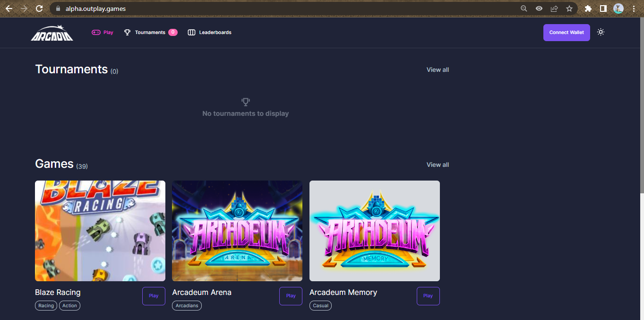Viewport: 644px width, 320px height.
Task: Click the Games heading
Action: coord(54,164)
